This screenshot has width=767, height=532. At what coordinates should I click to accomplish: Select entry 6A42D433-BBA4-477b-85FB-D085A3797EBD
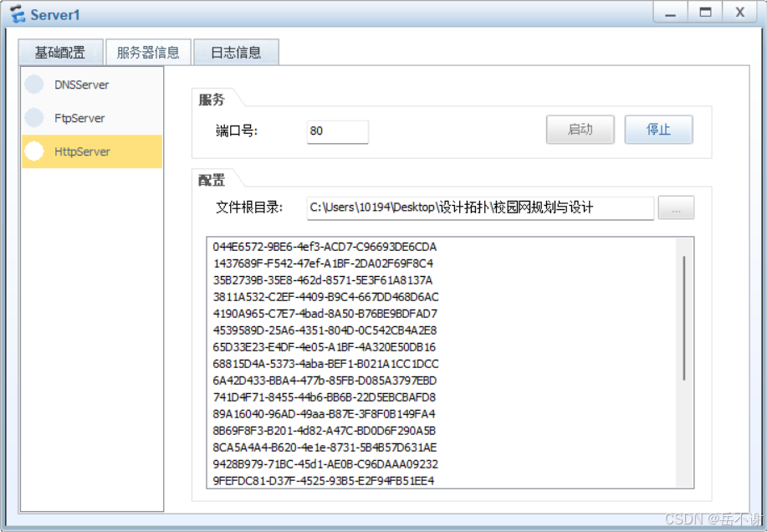tap(325, 381)
